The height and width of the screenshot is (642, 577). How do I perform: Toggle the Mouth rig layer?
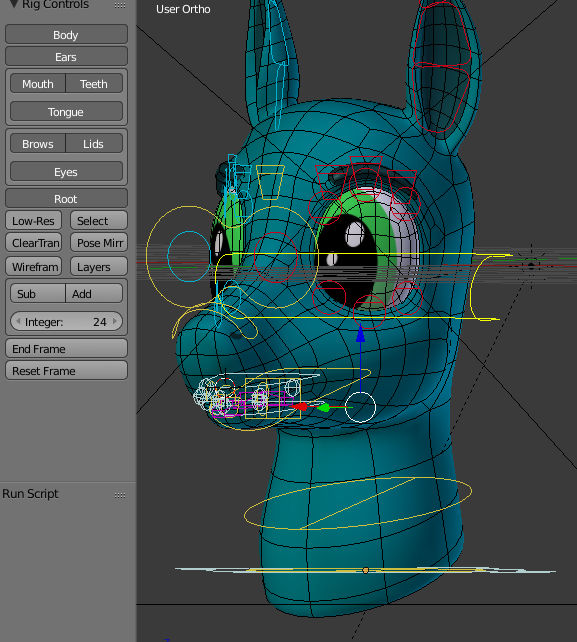pyautogui.click(x=38, y=84)
